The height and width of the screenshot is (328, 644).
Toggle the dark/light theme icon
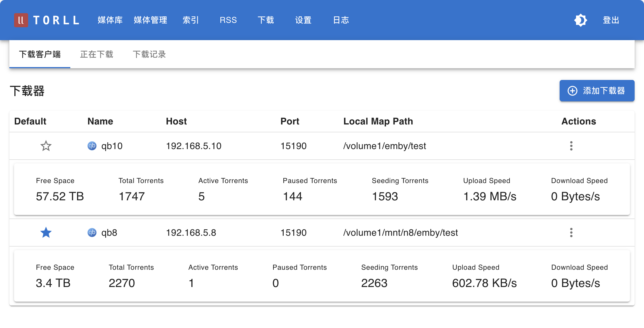pos(580,20)
